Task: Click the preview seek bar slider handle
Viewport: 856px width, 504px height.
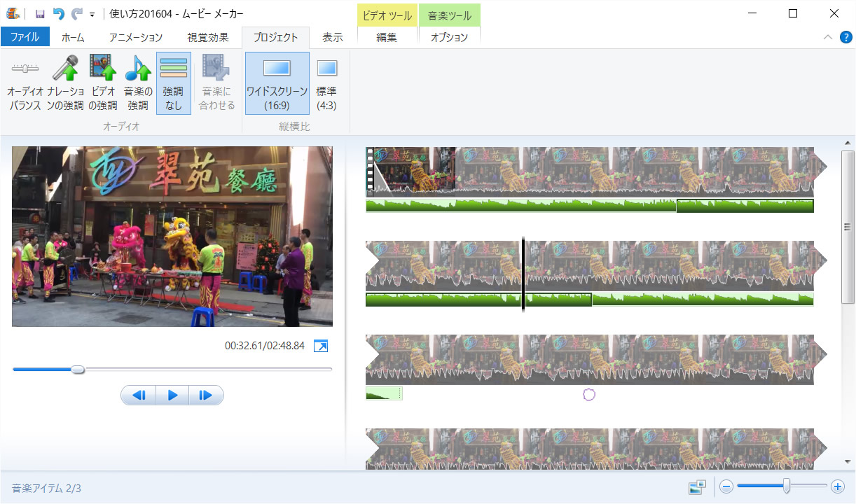Action: (x=78, y=369)
